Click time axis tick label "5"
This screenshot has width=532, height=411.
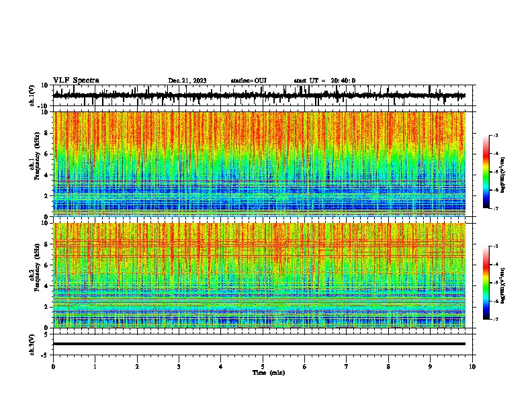[x=263, y=367]
